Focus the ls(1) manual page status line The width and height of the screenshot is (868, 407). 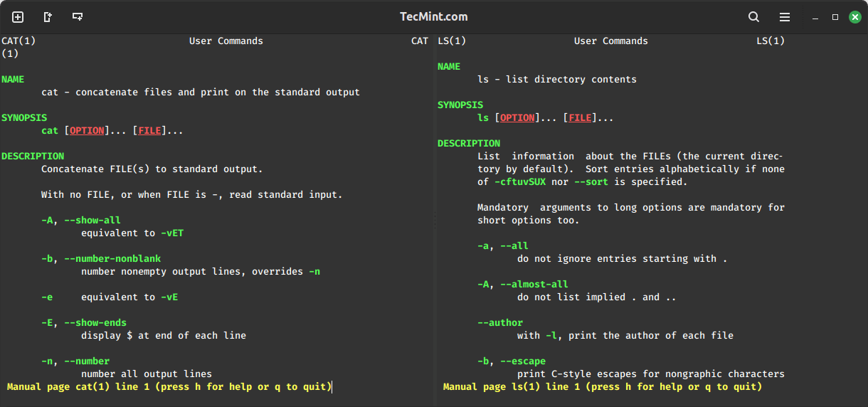pyautogui.click(x=602, y=386)
